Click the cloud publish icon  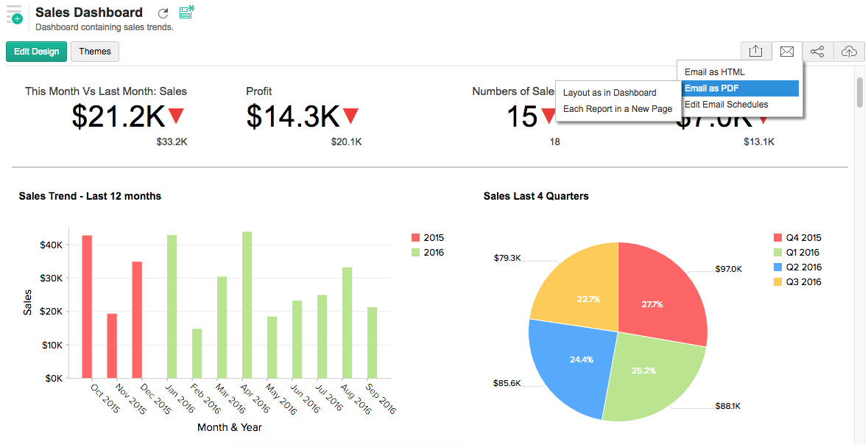click(x=849, y=52)
